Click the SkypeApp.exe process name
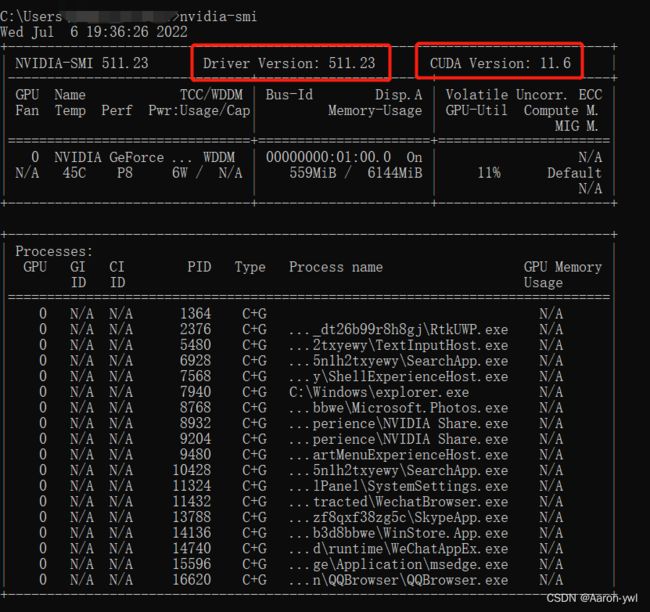The width and height of the screenshot is (650, 612). [x=398, y=517]
